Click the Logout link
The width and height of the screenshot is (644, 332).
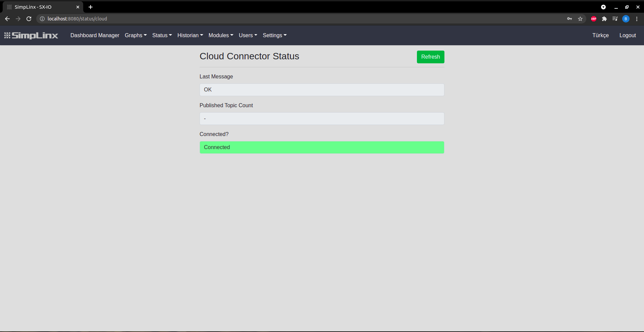coord(628,36)
